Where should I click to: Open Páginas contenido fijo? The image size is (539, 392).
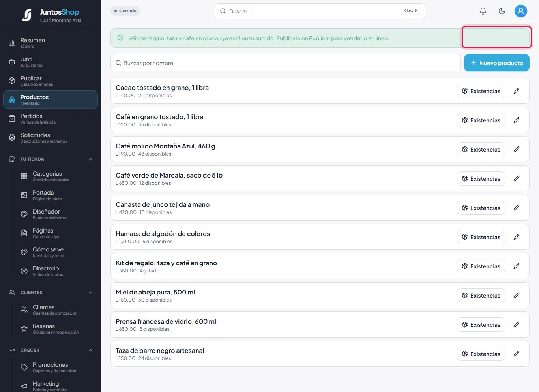click(56, 233)
